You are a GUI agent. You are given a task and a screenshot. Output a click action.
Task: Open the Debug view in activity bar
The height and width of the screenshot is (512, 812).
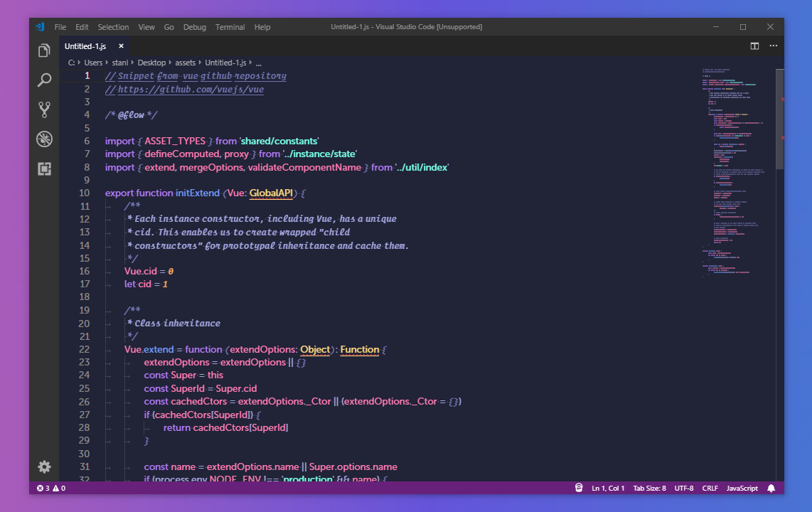44,139
